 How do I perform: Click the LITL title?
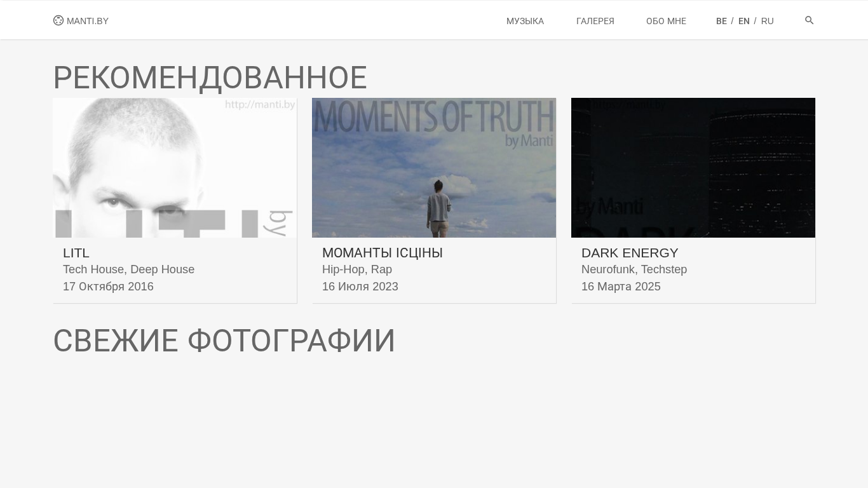click(76, 253)
